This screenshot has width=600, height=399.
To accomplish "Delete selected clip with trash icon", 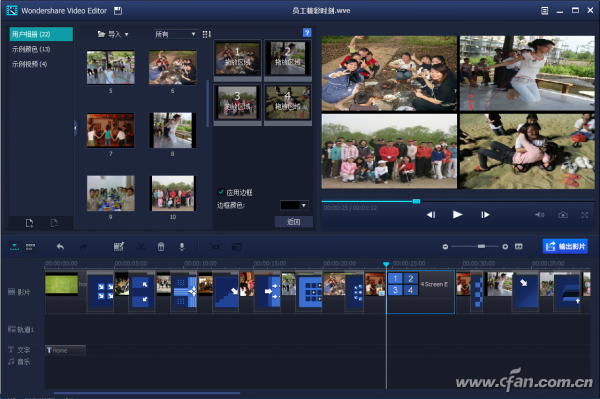I will [x=161, y=247].
